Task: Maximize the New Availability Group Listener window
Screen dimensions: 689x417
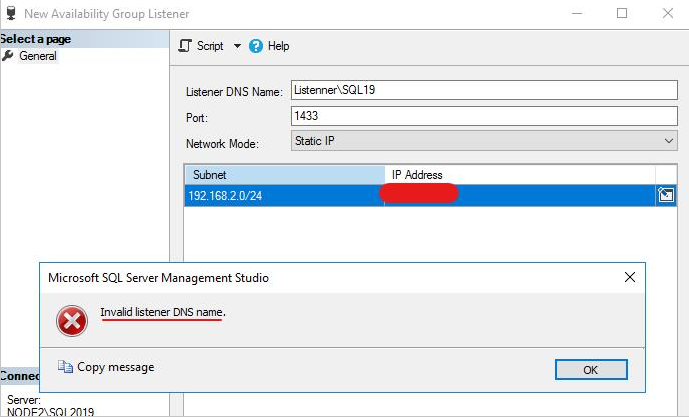Action: (622, 14)
